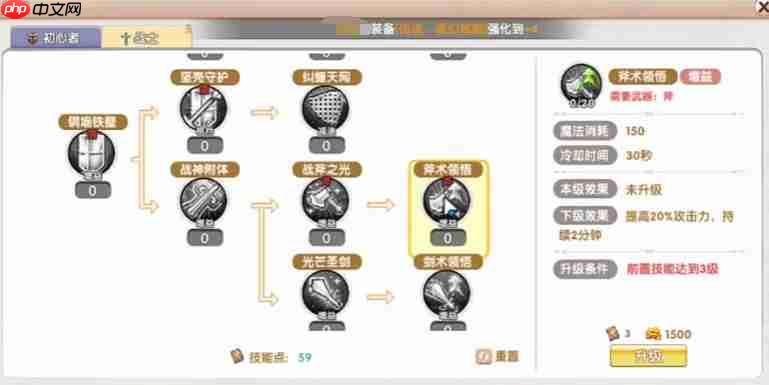Viewport: 769px width, 385px height.
Task: Select the 战神附体 crossed-weapons skill icon
Action: (204, 201)
